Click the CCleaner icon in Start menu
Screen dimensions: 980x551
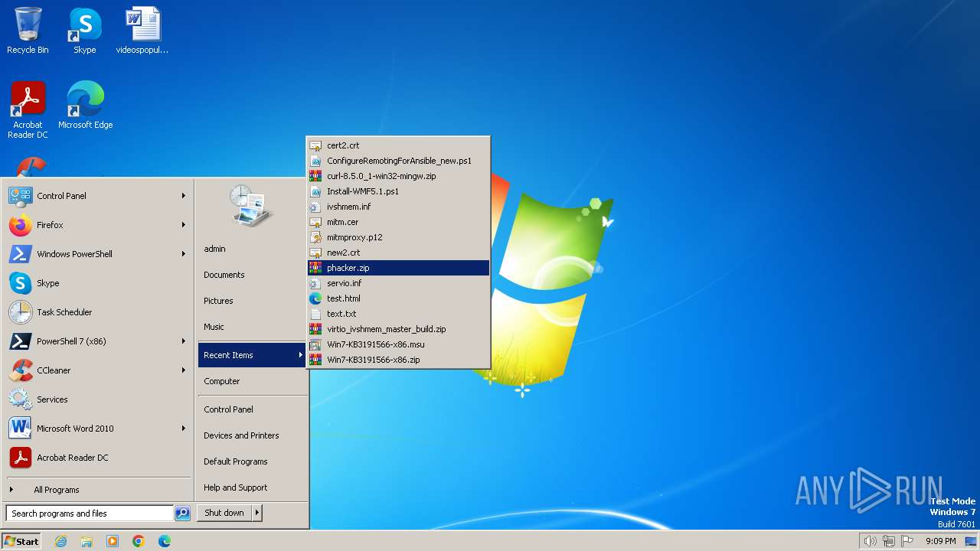click(x=21, y=370)
